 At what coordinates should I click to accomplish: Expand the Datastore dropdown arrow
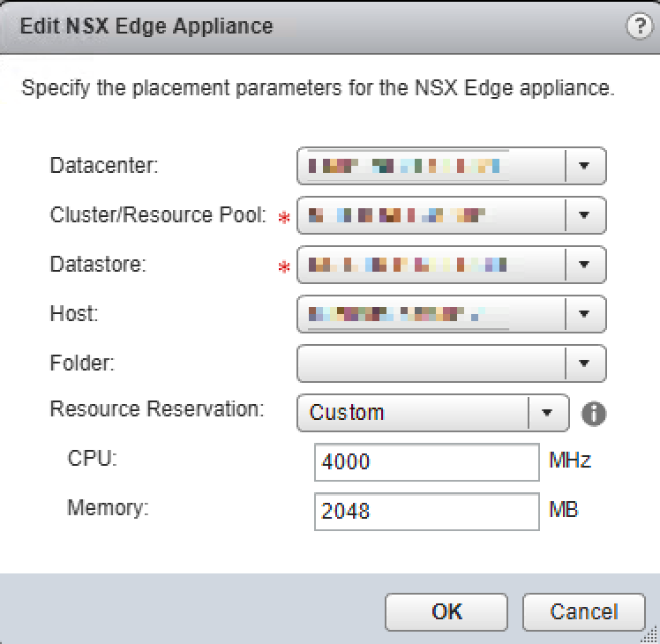(x=585, y=264)
